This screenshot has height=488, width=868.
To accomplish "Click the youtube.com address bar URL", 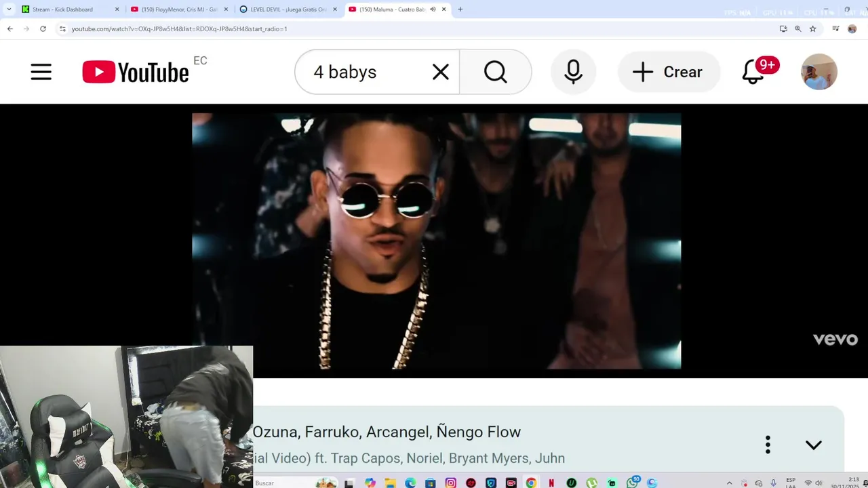I will [179, 28].
